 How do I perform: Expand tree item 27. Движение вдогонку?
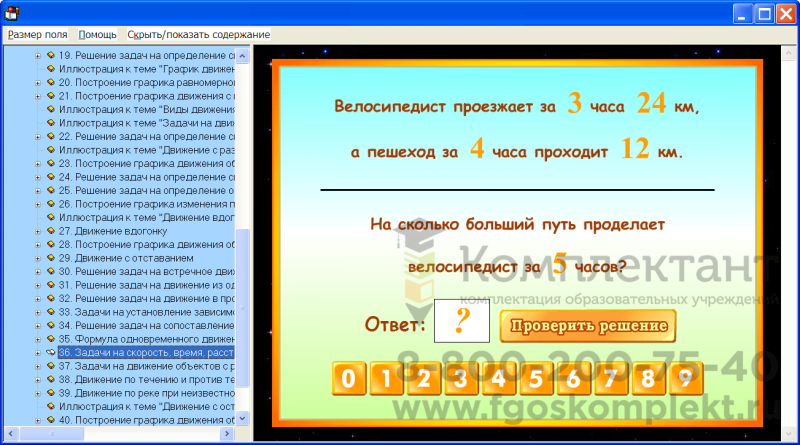(x=38, y=231)
